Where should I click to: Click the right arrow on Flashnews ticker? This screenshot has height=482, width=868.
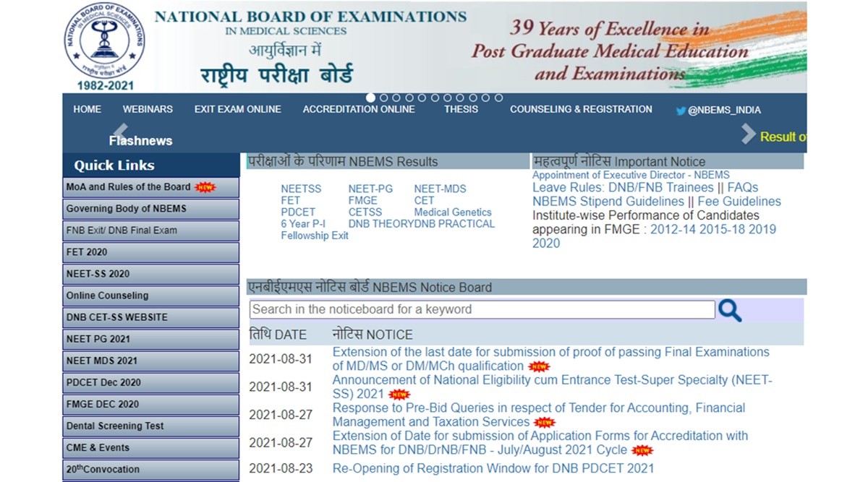click(x=749, y=134)
